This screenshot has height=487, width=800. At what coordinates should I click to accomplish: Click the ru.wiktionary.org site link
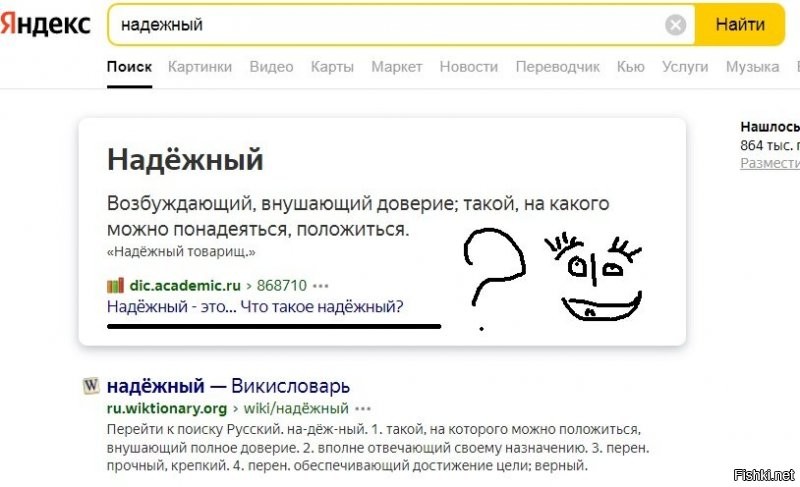[167, 408]
